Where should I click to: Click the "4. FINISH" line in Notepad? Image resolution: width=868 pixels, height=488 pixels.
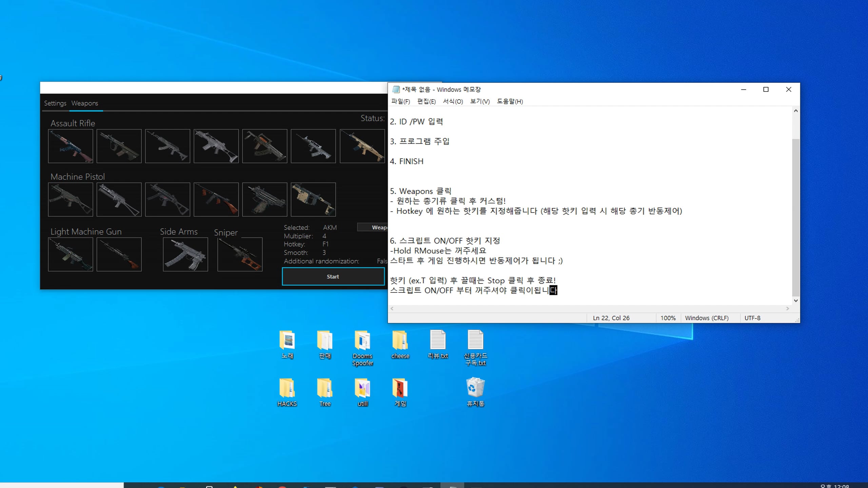pyautogui.click(x=407, y=161)
